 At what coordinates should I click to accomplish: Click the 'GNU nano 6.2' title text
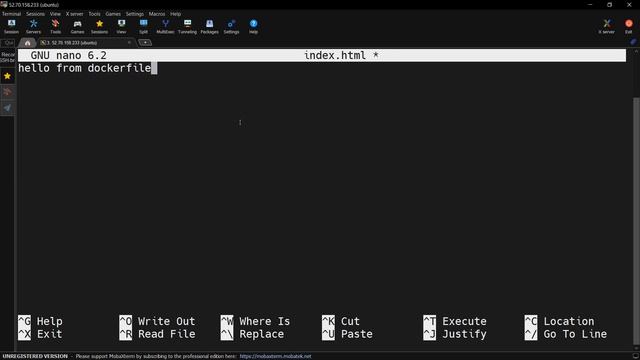pyautogui.click(x=69, y=56)
